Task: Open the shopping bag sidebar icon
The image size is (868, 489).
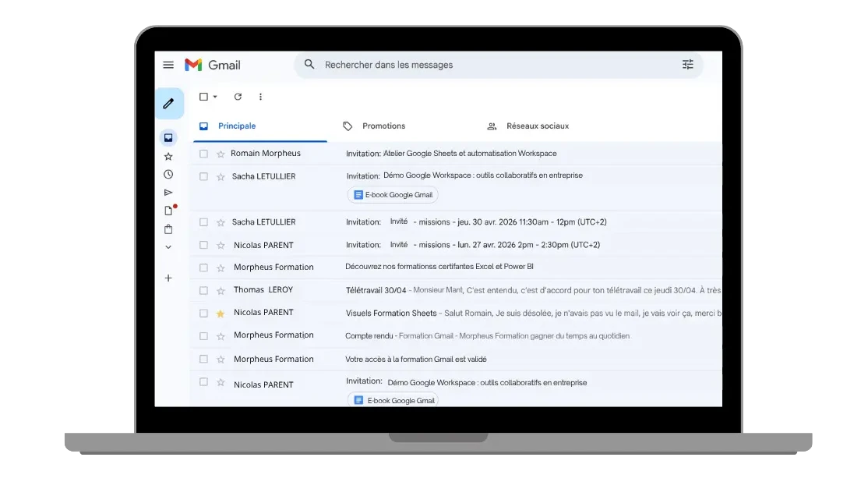Action: pos(168,229)
